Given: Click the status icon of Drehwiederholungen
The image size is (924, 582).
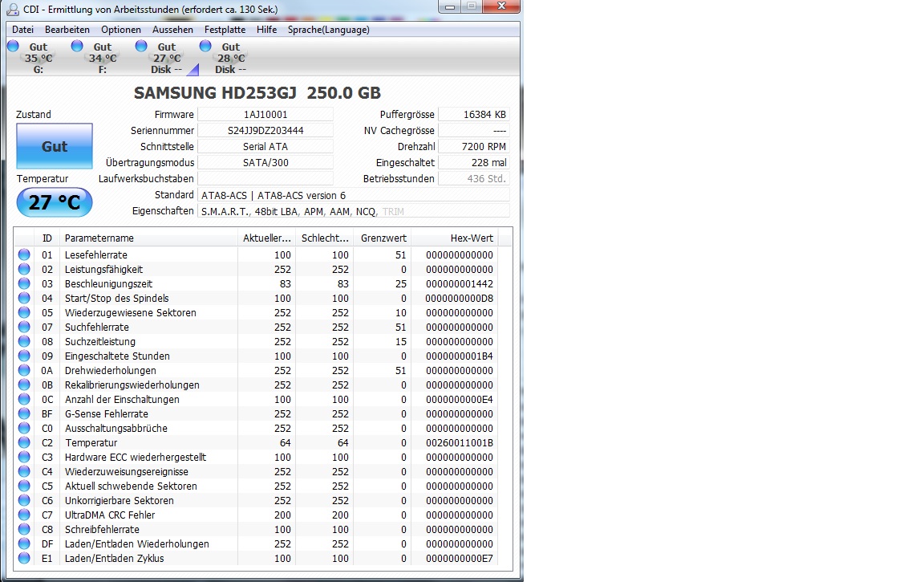Looking at the screenshot, I should pyautogui.click(x=24, y=370).
